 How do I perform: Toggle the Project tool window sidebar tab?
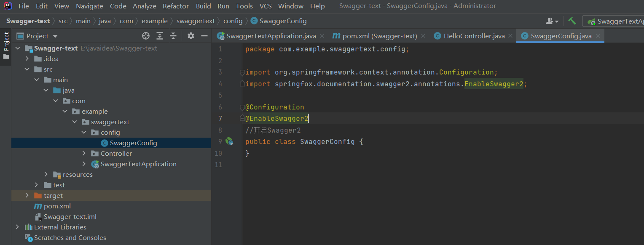[x=6, y=45]
